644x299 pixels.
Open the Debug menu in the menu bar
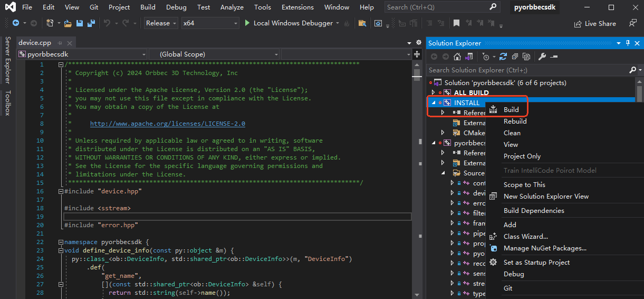176,7
